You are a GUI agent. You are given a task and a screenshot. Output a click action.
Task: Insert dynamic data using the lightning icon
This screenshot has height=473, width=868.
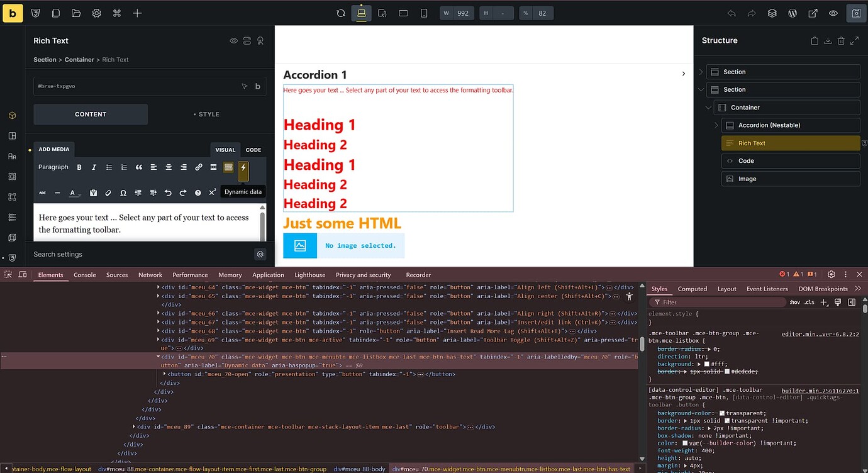[x=243, y=167]
